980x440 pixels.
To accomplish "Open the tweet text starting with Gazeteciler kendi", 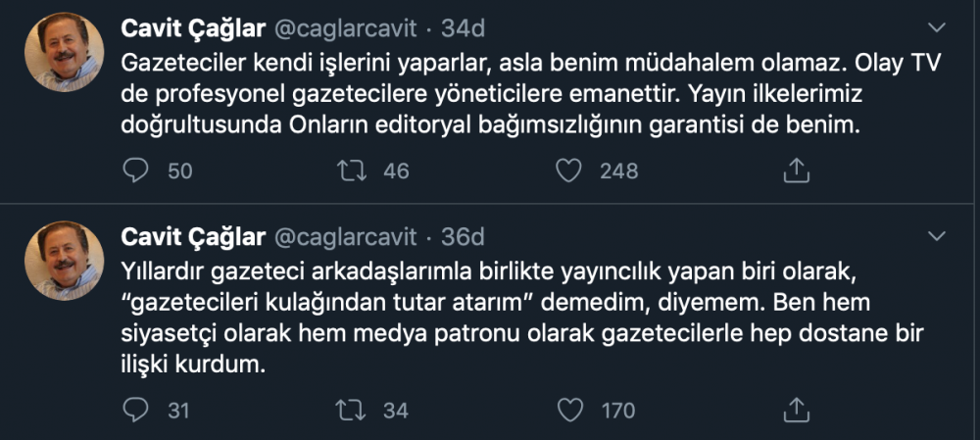I will click(530, 94).
